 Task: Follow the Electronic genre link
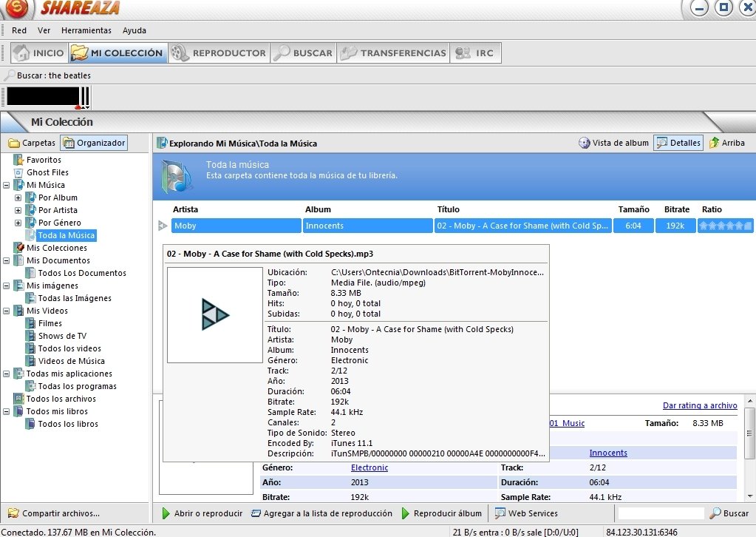point(370,467)
